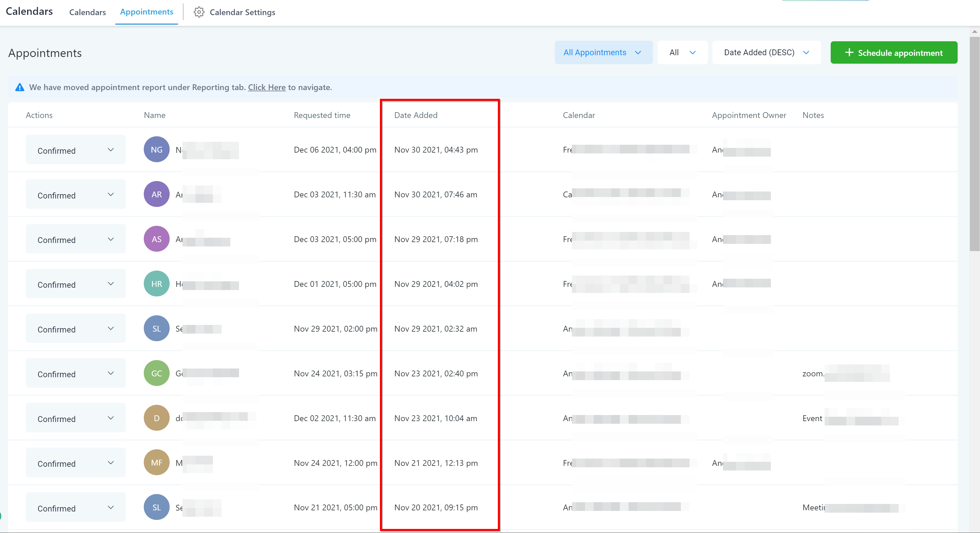Click the vertical scrollbar thumb
Viewport: 980px width, 533px height.
pyautogui.click(x=974, y=145)
